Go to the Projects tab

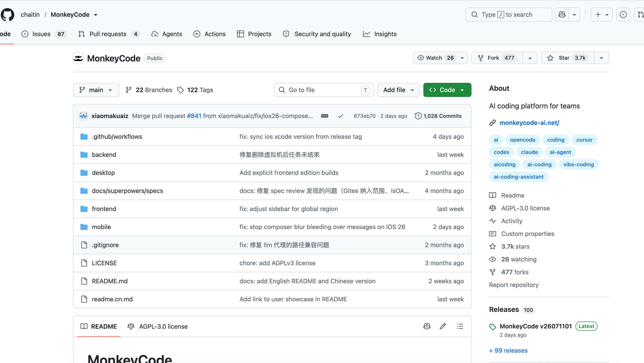tap(254, 34)
